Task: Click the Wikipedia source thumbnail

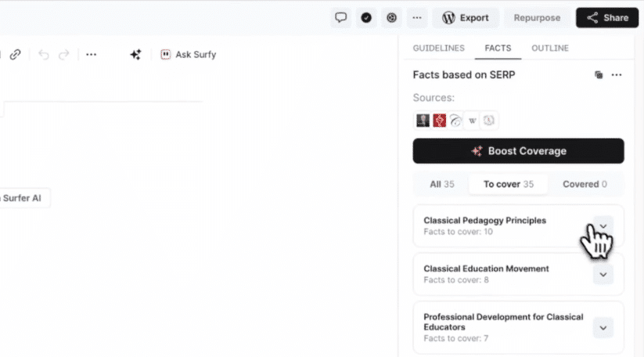Action: coord(473,121)
